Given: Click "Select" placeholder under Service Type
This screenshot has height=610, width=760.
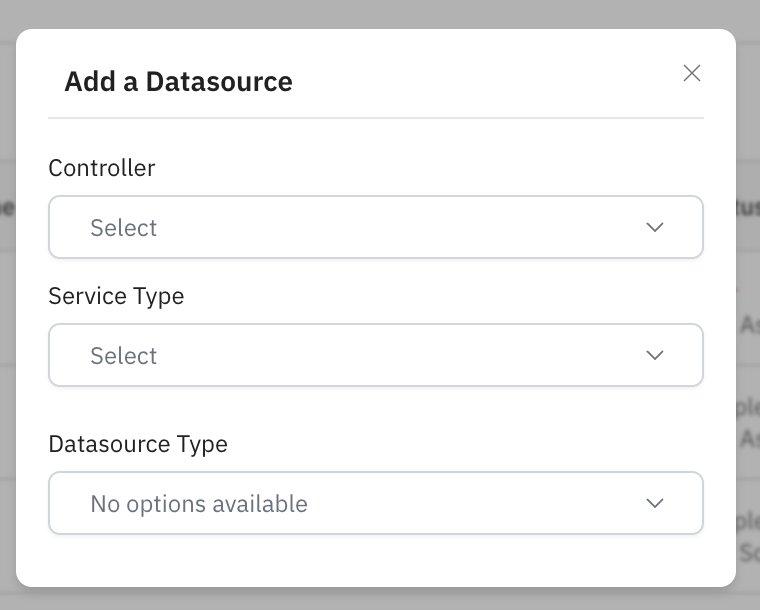Looking at the screenshot, I should [x=123, y=356].
